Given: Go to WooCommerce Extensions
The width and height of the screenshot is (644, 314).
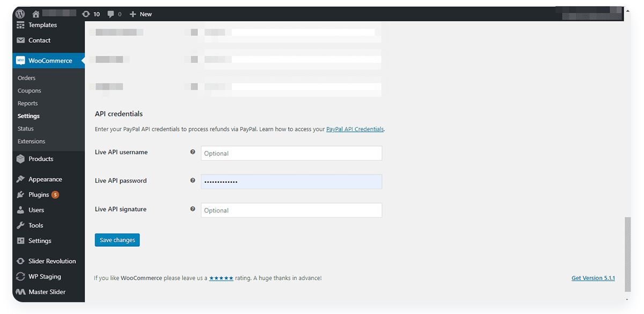Looking at the screenshot, I should tap(31, 141).
